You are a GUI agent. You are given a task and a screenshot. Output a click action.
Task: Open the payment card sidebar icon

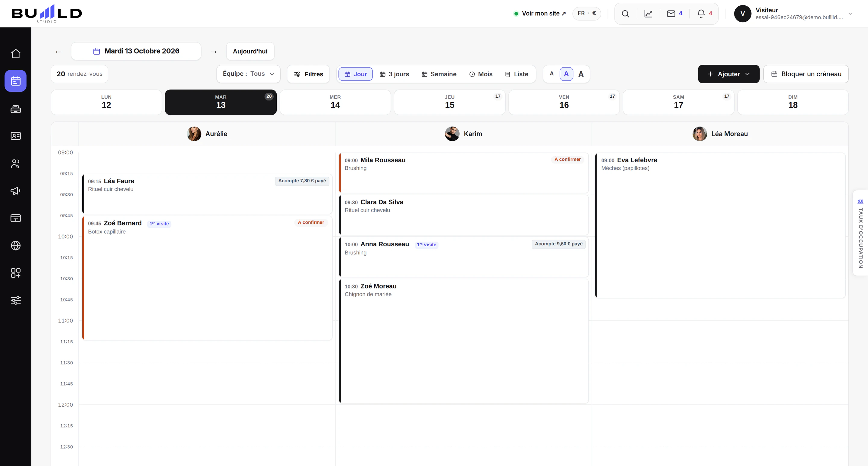coord(15,218)
